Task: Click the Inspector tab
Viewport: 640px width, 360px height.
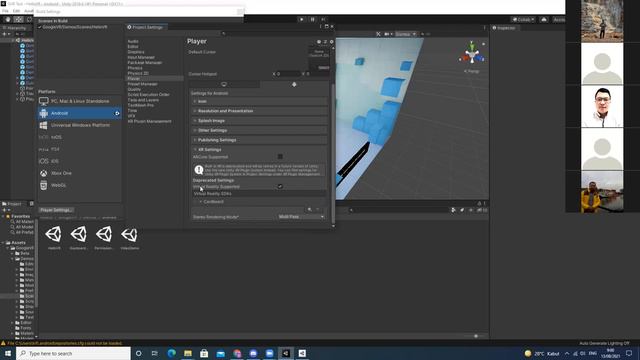Action: pyautogui.click(x=504, y=28)
